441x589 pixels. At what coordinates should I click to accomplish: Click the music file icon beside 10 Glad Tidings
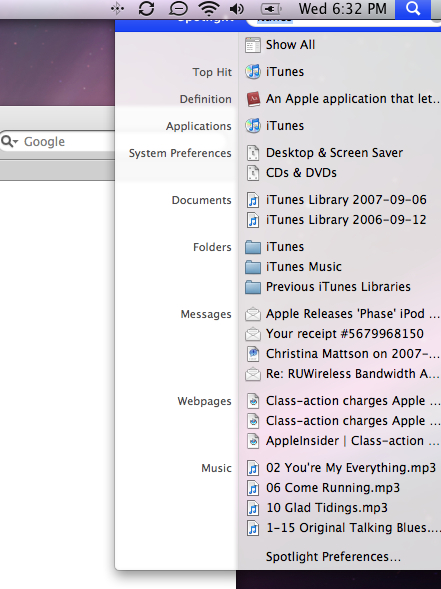(253, 508)
